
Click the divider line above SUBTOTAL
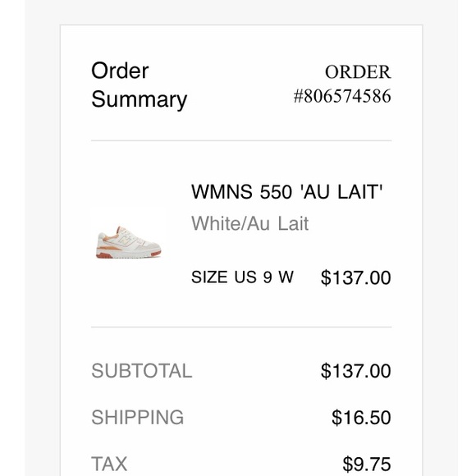tap(241, 327)
